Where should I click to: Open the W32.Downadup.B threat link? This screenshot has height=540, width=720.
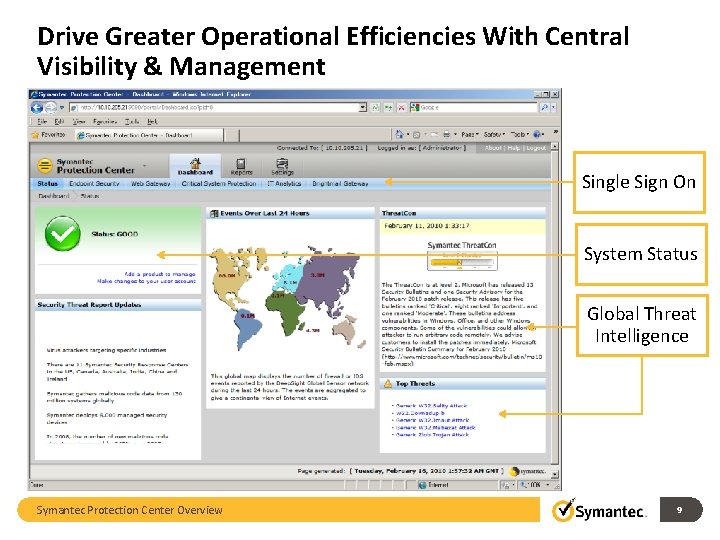pos(420,413)
